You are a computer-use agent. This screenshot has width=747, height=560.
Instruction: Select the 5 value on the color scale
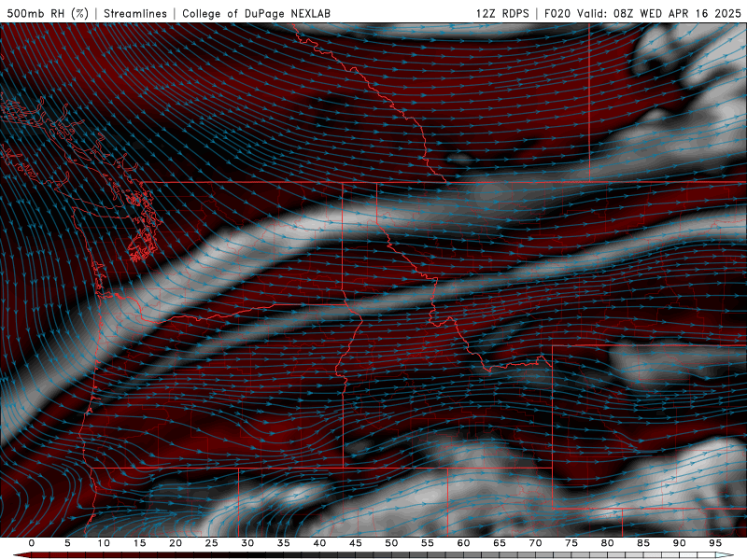[x=67, y=543]
